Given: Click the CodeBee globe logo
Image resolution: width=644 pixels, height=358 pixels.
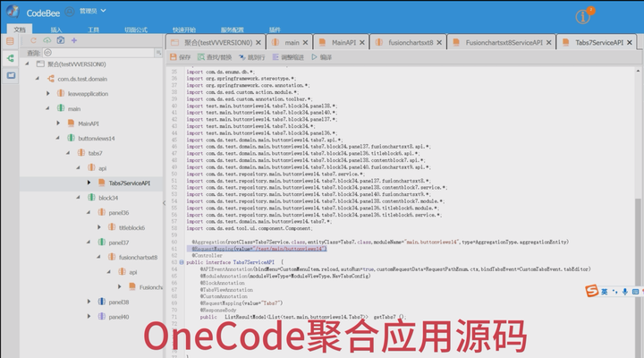Looking at the screenshot, I should tap(13, 12).
